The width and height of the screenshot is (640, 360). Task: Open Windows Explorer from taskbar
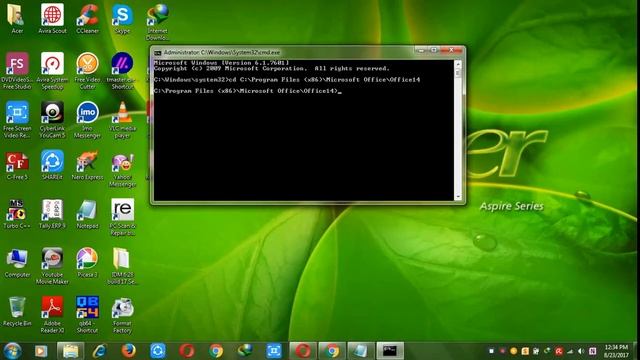(x=71, y=351)
